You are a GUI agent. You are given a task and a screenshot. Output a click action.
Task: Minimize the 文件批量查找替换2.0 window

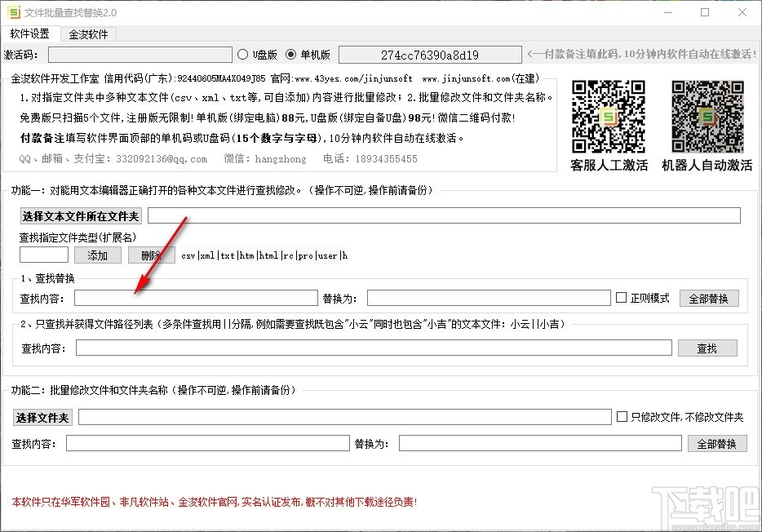click(668, 12)
